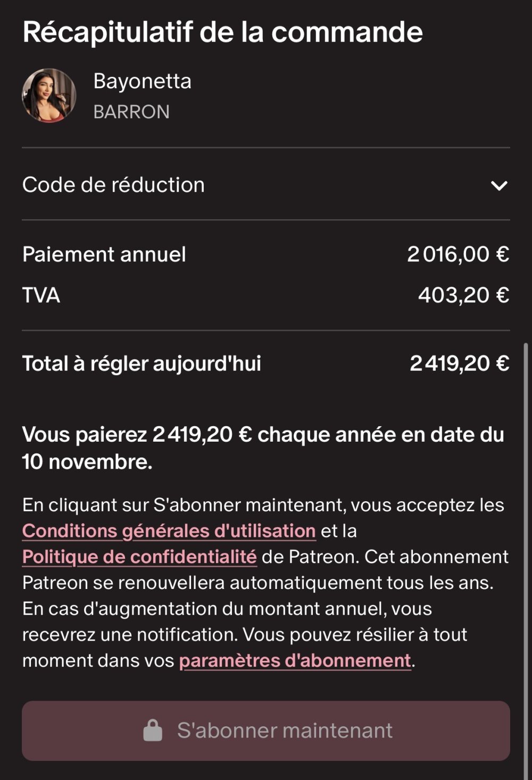Click the automatic renewal terms sentence
This screenshot has width=532, height=780.
click(x=258, y=583)
